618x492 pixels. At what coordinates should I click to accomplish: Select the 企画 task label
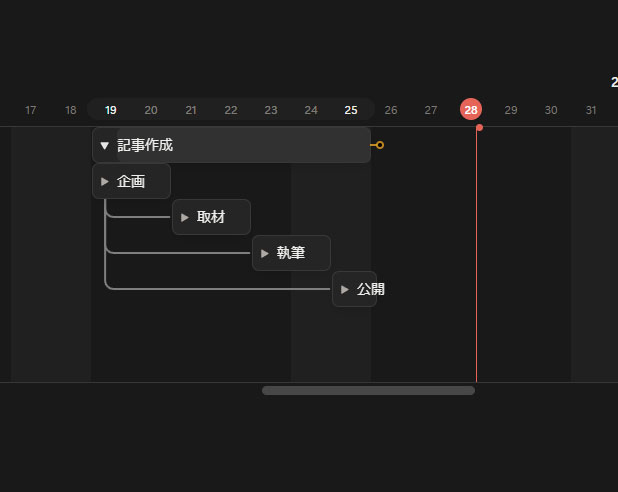[131, 182]
